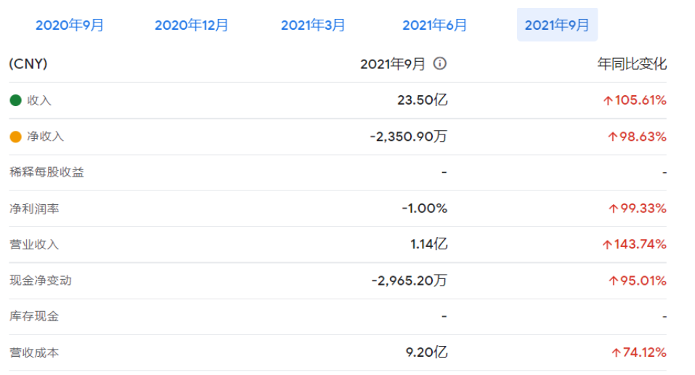Switch to the 2020年12月 tab
The image size is (695, 375).
click(191, 25)
